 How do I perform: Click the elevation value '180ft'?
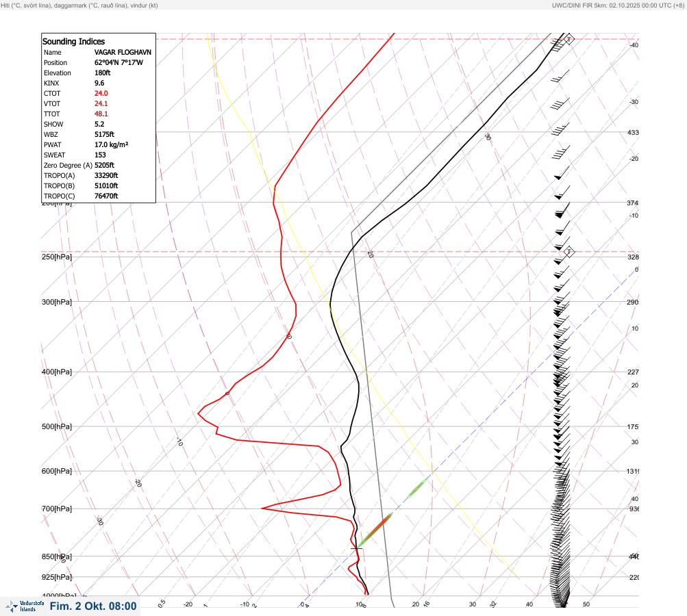point(103,73)
